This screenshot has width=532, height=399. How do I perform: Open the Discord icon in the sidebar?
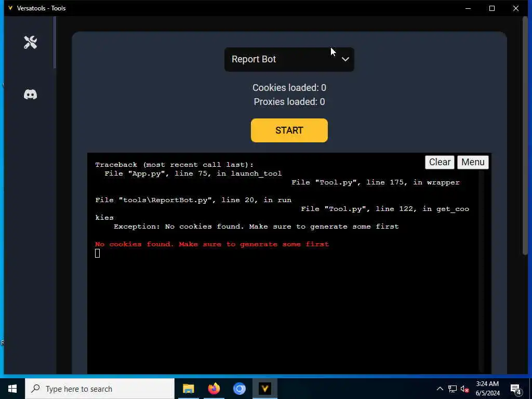[x=30, y=95]
